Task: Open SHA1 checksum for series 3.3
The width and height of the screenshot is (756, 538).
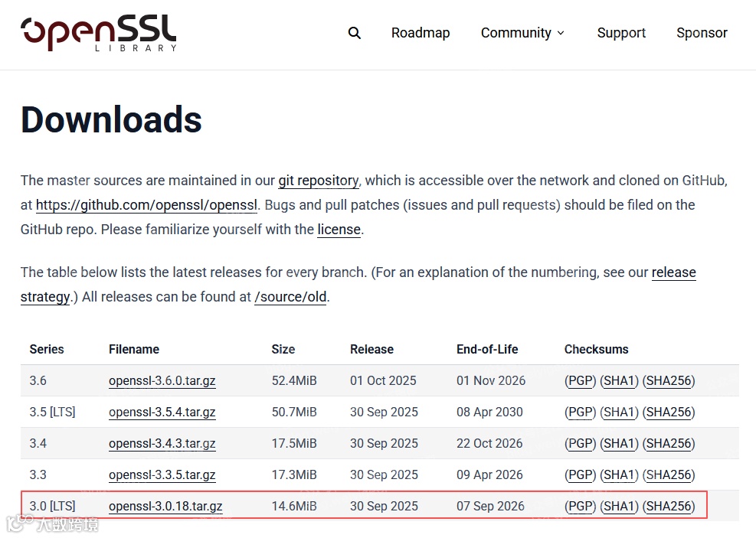Action: pos(619,475)
